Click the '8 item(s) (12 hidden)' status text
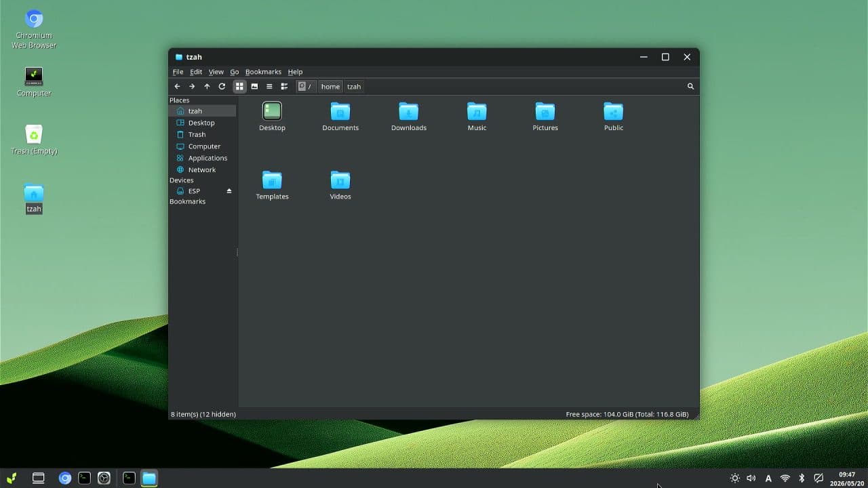 point(203,414)
